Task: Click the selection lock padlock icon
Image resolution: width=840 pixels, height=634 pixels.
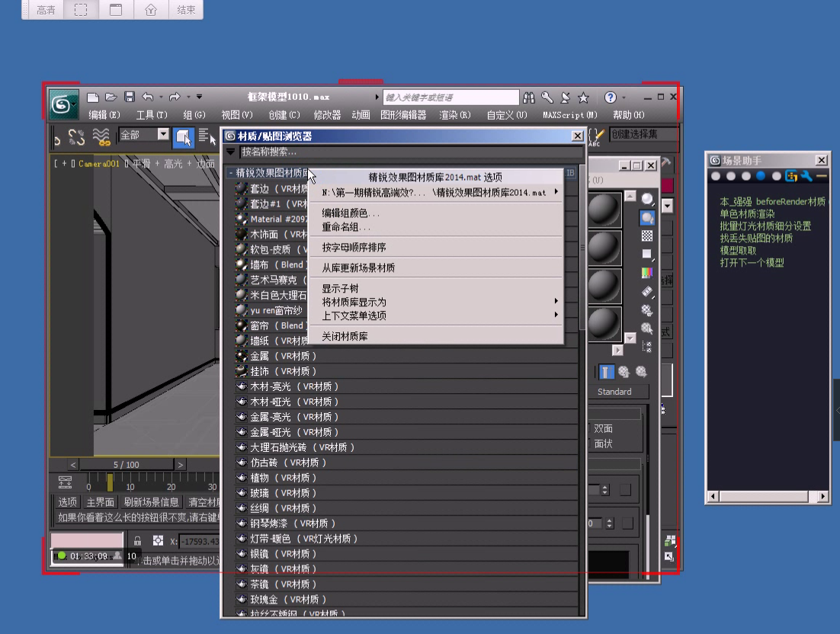Action: coord(137,541)
